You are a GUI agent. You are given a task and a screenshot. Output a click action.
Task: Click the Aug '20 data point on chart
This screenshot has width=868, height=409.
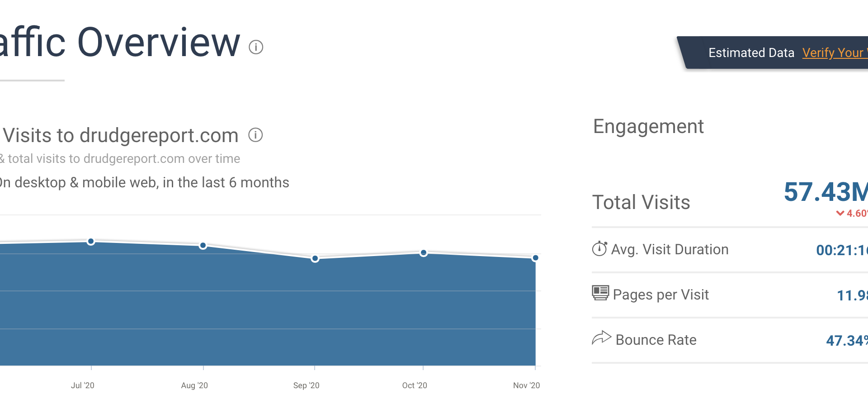[x=203, y=246]
